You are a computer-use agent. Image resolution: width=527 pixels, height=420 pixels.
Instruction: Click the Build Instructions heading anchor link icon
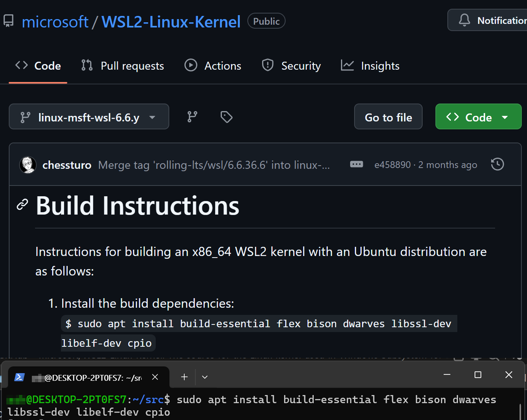(22, 205)
